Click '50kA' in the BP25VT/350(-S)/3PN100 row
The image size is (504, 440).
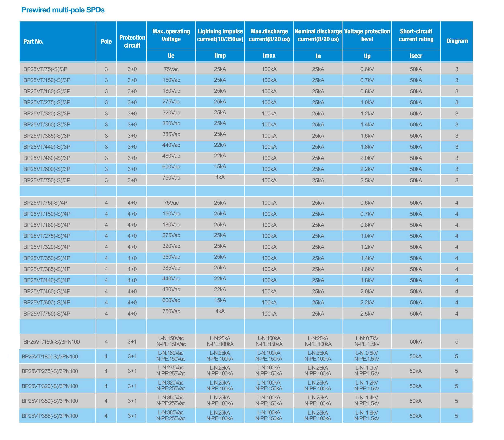(x=416, y=401)
